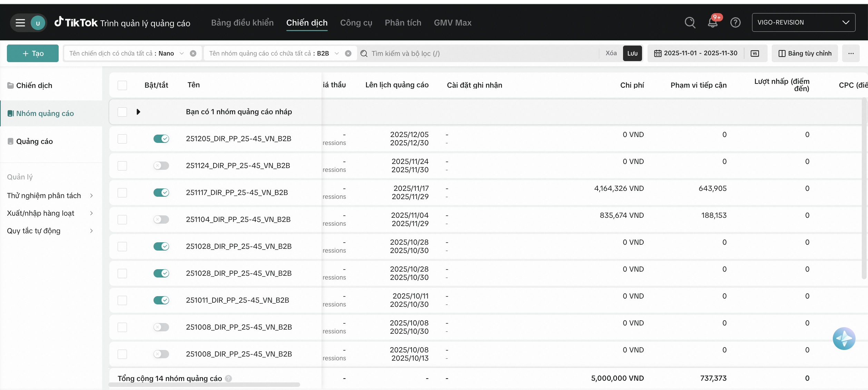Turn off the 251205_DIR_PP_25-45_VN_B2B toggle
Viewport: 868px width, 390px height.
point(161,139)
